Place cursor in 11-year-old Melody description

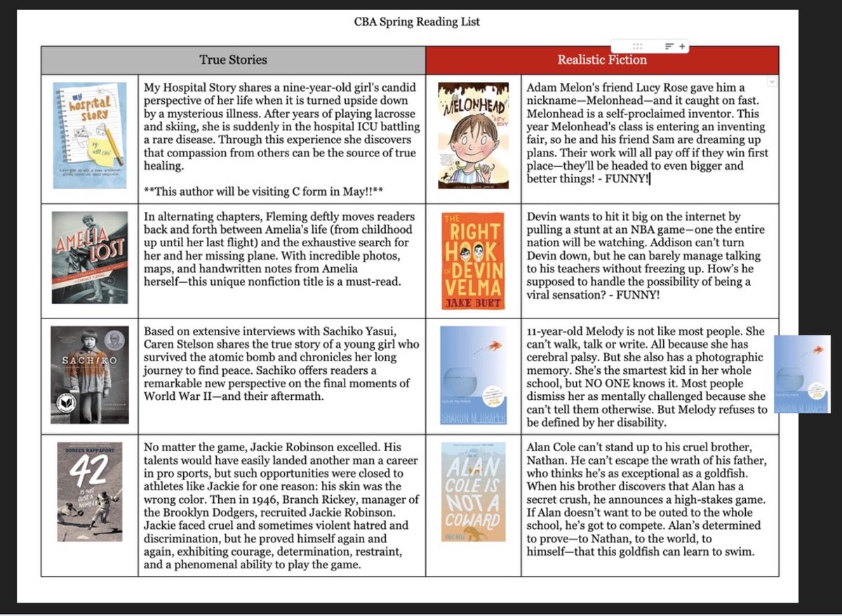(x=646, y=377)
